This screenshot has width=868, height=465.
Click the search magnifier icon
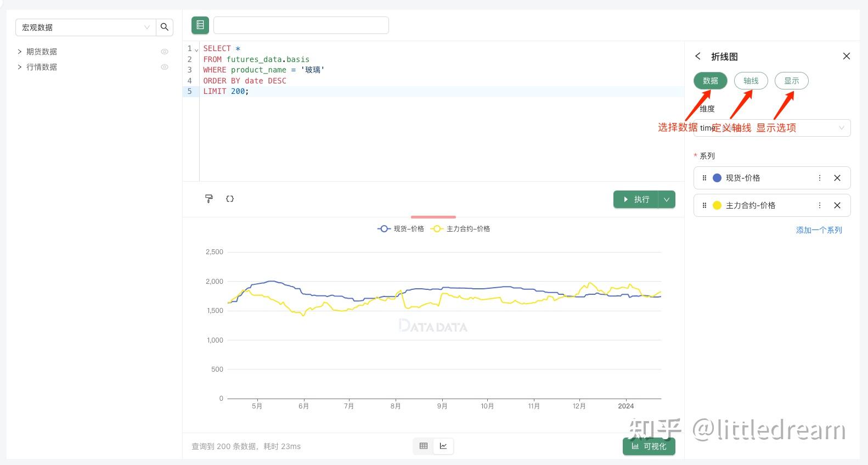click(165, 27)
